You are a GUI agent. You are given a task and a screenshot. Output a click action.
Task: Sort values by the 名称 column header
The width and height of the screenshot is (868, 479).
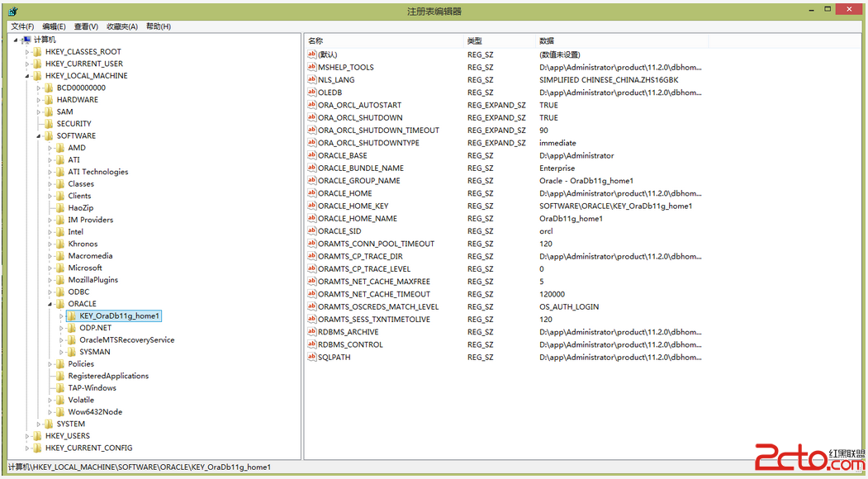(x=384, y=41)
